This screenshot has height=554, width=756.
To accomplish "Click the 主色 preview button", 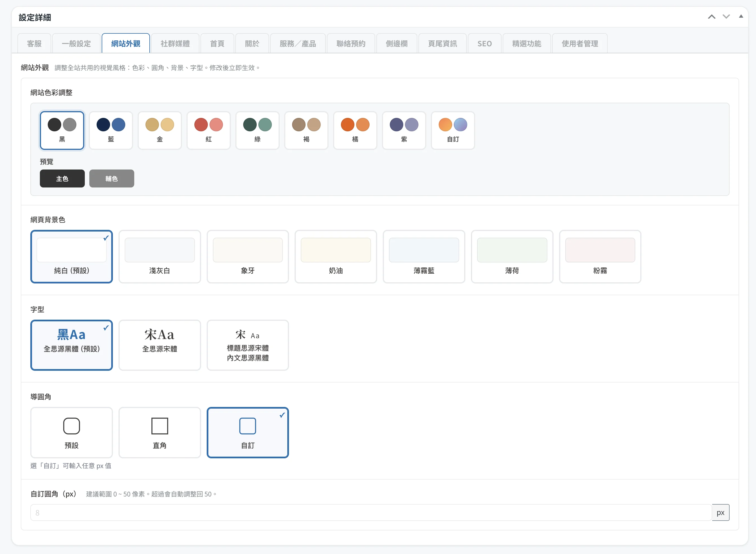I will point(62,178).
